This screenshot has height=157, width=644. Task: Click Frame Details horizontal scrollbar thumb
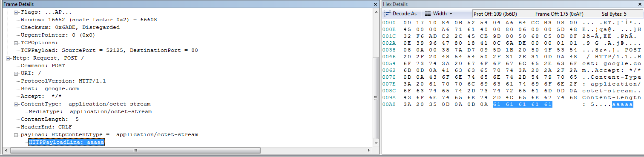pos(135,150)
